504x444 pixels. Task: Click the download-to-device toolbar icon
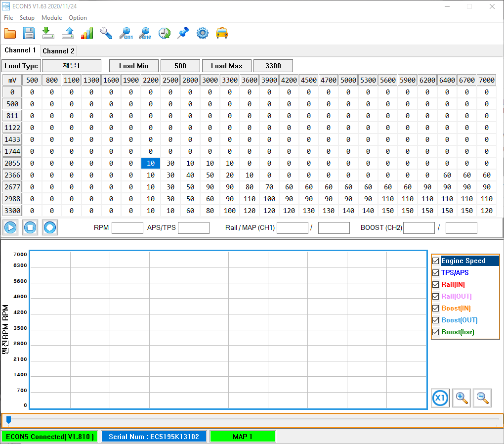[48, 33]
